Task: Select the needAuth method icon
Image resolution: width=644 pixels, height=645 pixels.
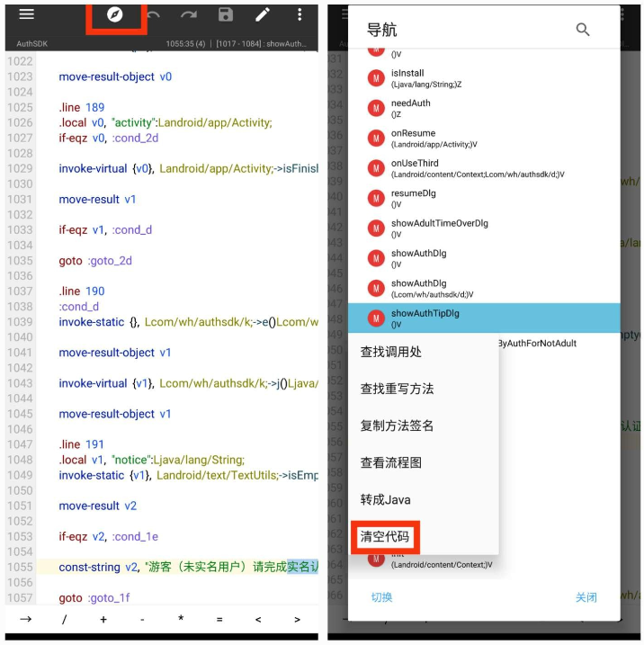Action: 375,108
